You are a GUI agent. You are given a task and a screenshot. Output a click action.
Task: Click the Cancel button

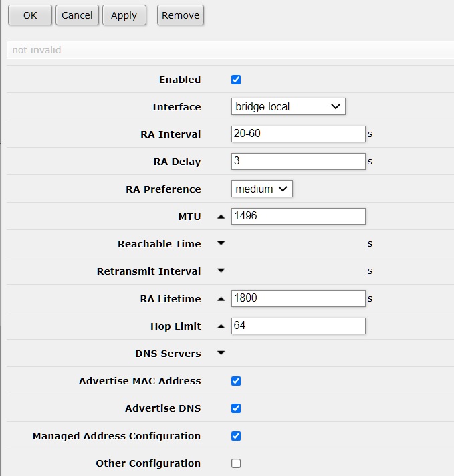pyautogui.click(x=77, y=15)
